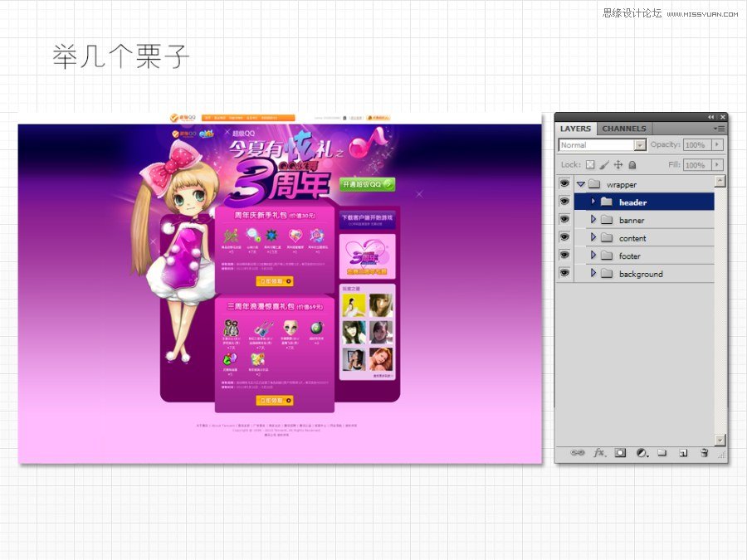Click the Fill value field
747x560 pixels.
pyautogui.click(x=696, y=165)
